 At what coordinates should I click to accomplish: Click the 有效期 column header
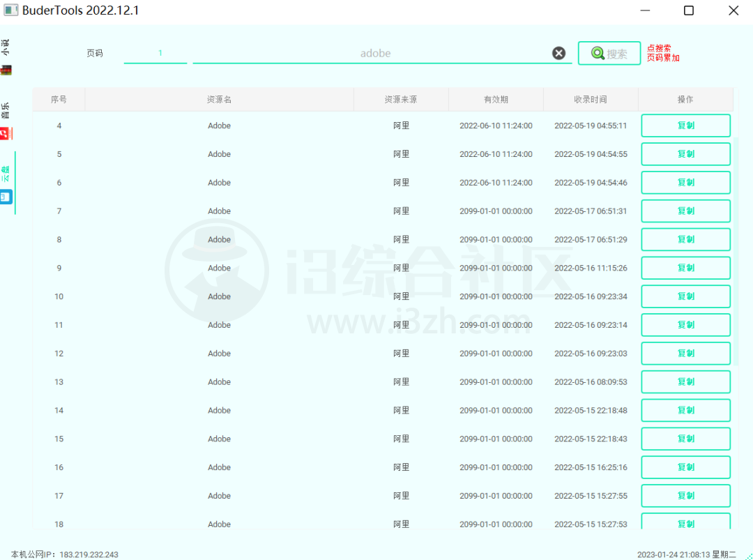(496, 100)
